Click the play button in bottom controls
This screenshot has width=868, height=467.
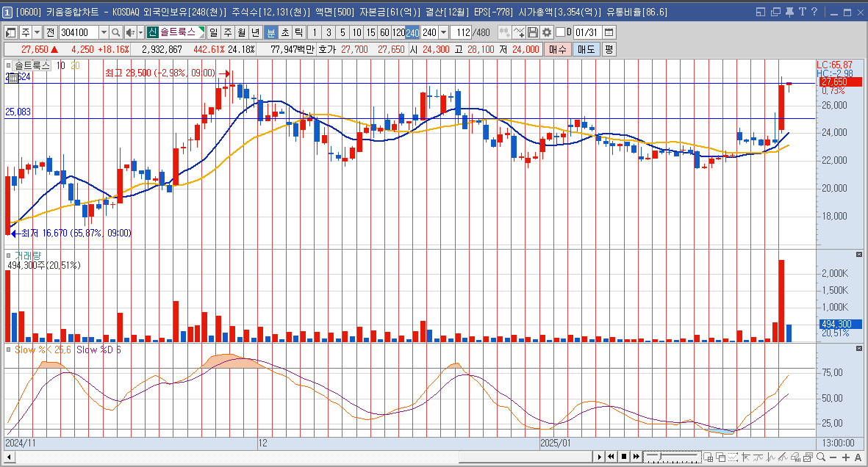[x=599, y=457]
